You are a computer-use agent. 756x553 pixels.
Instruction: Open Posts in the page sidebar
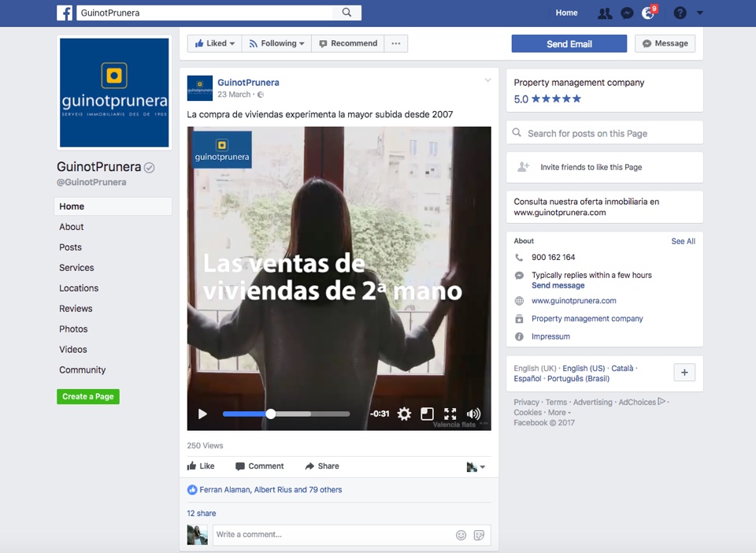[x=70, y=247]
